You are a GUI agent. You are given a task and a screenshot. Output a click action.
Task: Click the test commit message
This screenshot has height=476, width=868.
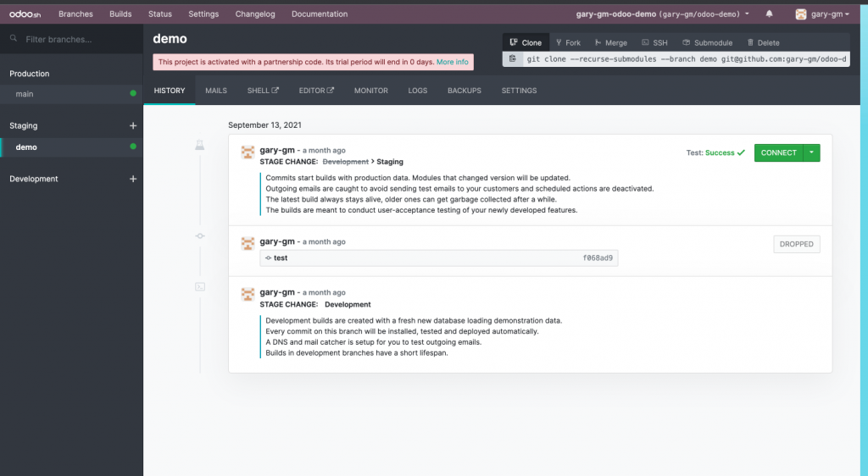[x=281, y=257]
